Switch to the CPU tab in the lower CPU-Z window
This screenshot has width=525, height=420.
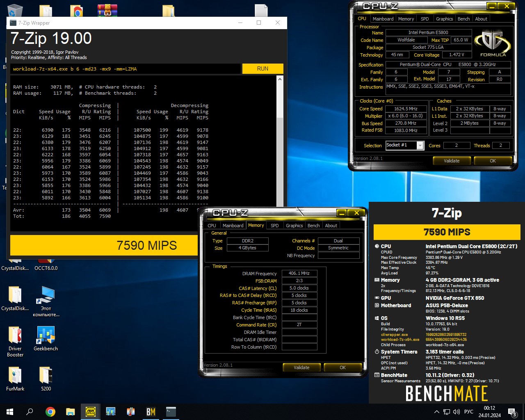(x=212, y=226)
